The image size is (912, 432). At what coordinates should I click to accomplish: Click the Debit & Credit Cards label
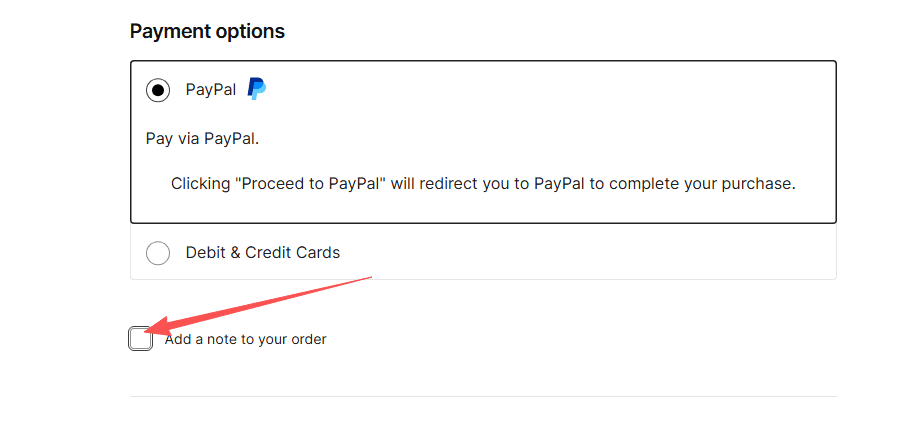(263, 253)
